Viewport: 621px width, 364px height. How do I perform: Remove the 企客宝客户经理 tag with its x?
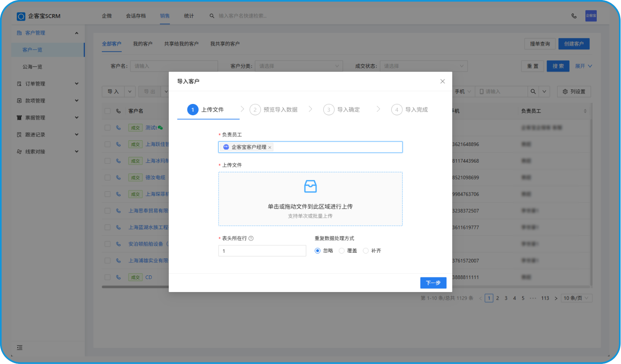(x=270, y=148)
